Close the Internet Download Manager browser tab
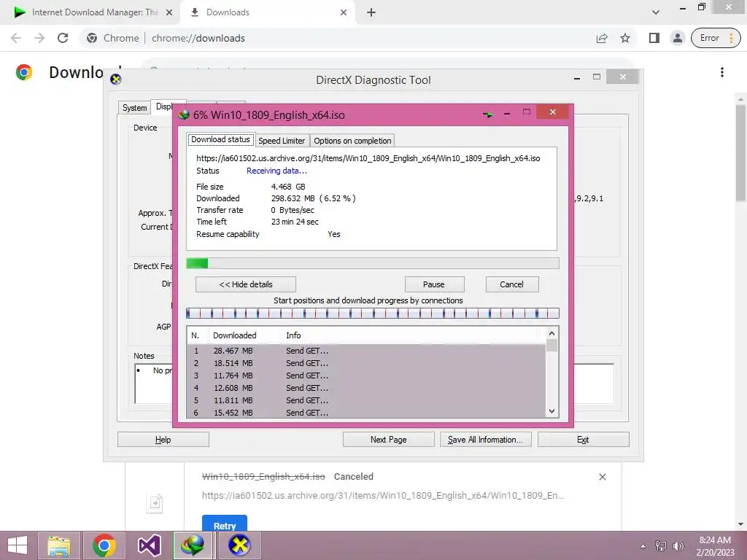 pos(169,12)
